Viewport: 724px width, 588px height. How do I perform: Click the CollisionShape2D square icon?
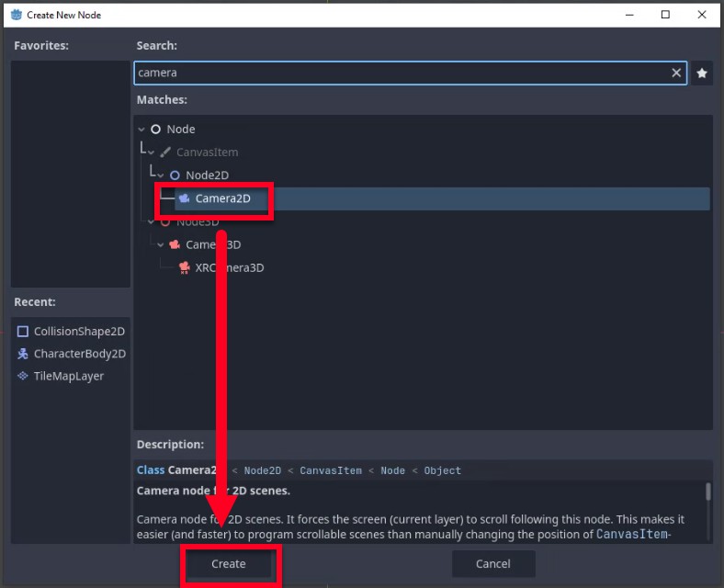pos(23,332)
